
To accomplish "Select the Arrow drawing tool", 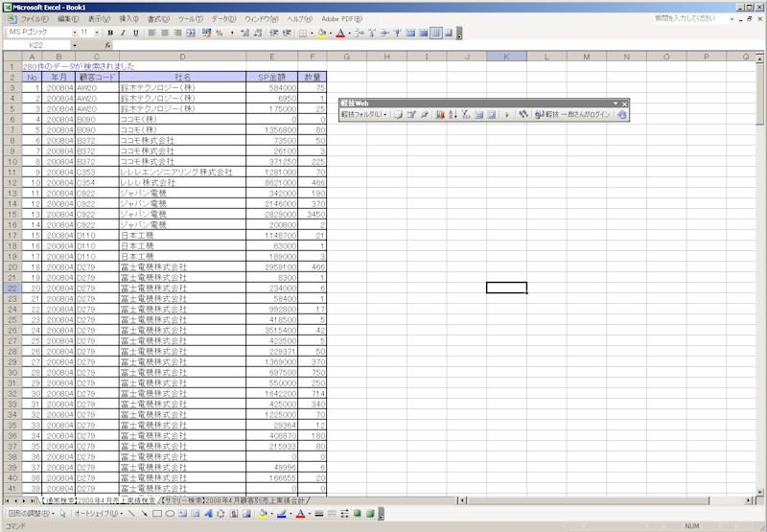I will 144,514.
